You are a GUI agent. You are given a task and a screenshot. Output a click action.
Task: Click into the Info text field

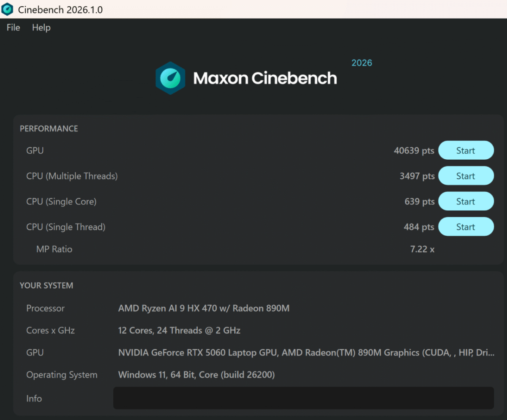point(303,398)
